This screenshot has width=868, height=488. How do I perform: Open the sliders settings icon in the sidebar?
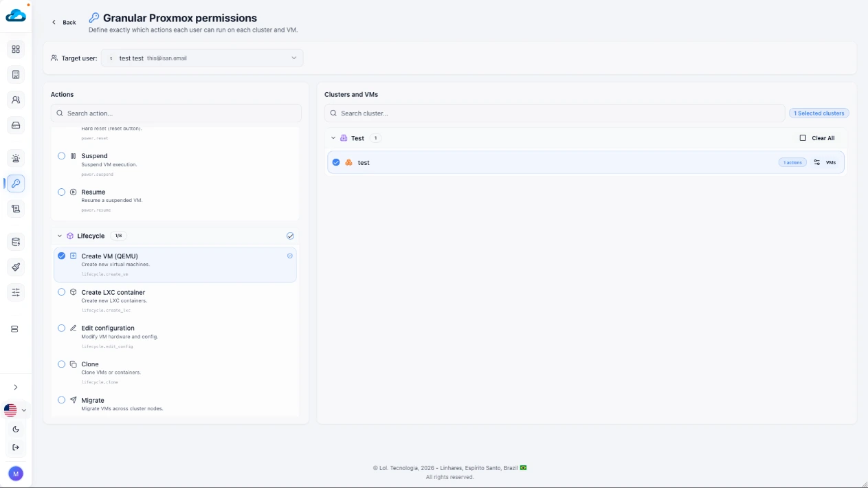(x=16, y=292)
